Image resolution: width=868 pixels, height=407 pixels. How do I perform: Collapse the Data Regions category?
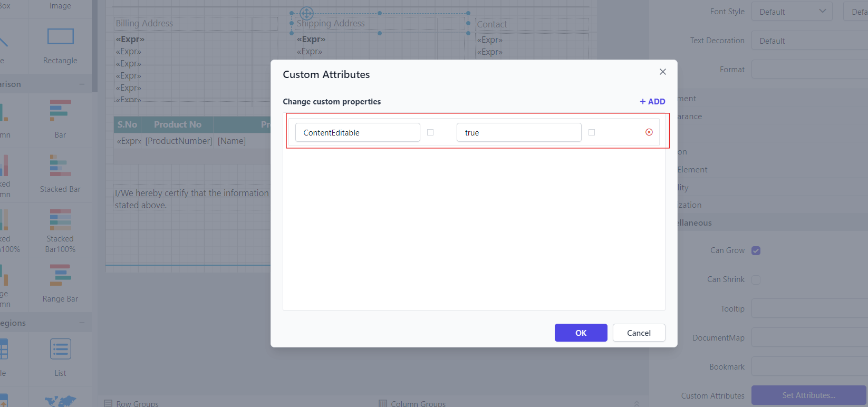point(82,323)
